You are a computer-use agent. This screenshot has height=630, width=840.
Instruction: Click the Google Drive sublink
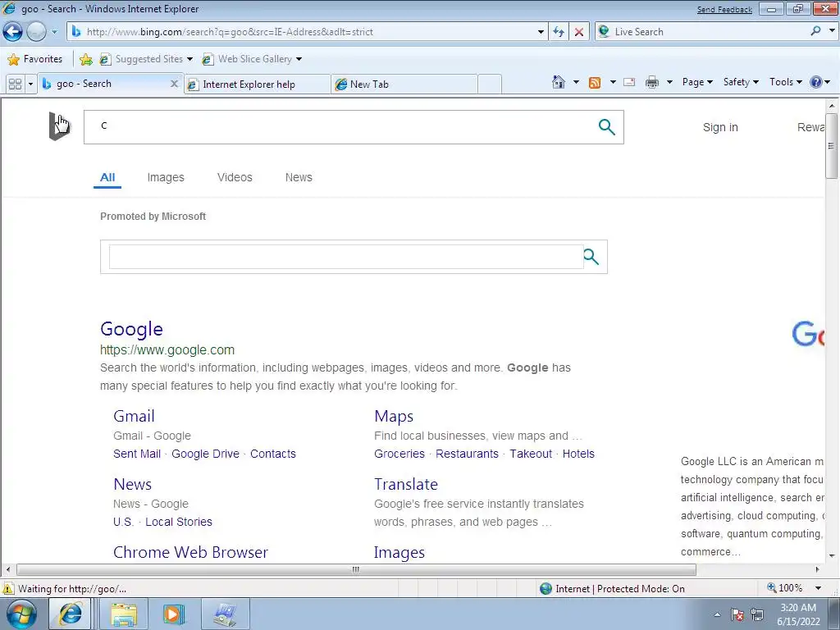[x=205, y=454]
